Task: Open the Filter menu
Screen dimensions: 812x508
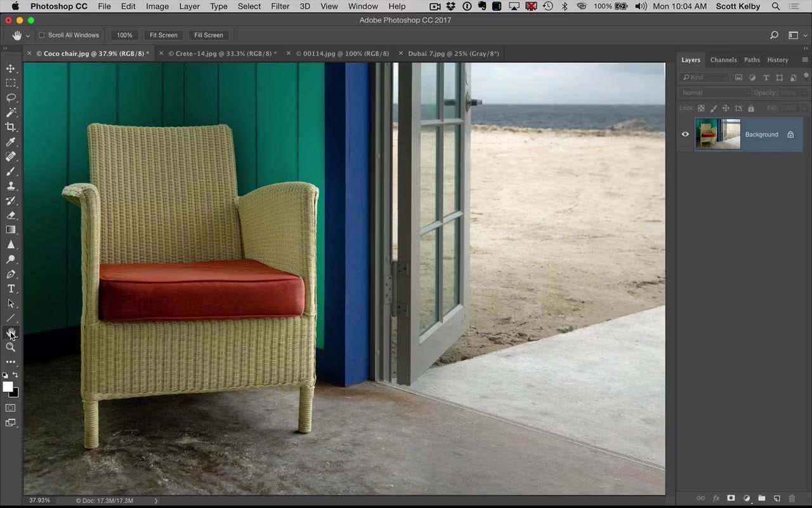Action: 280,6
